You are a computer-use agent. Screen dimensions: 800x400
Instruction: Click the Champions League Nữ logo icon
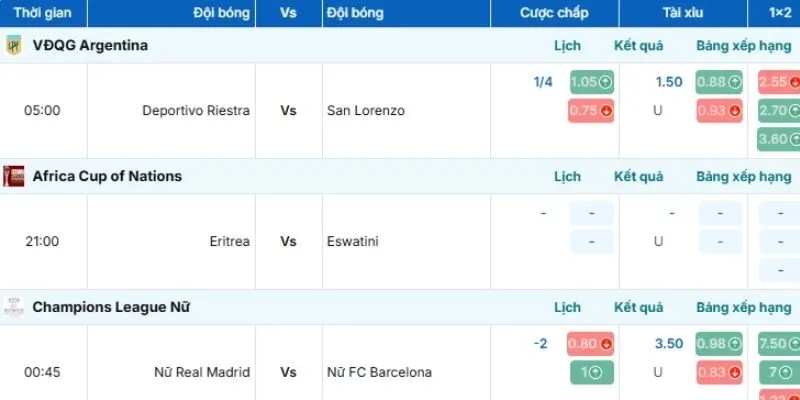pyautogui.click(x=14, y=307)
